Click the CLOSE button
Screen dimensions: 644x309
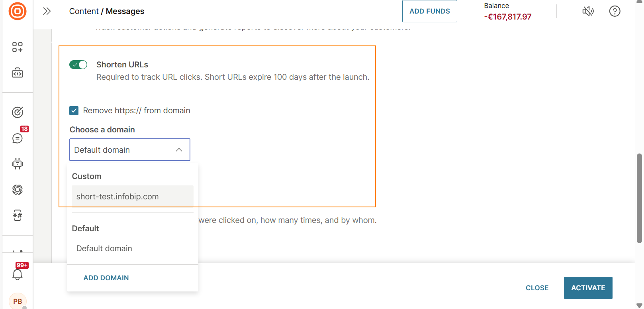point(537,288)
